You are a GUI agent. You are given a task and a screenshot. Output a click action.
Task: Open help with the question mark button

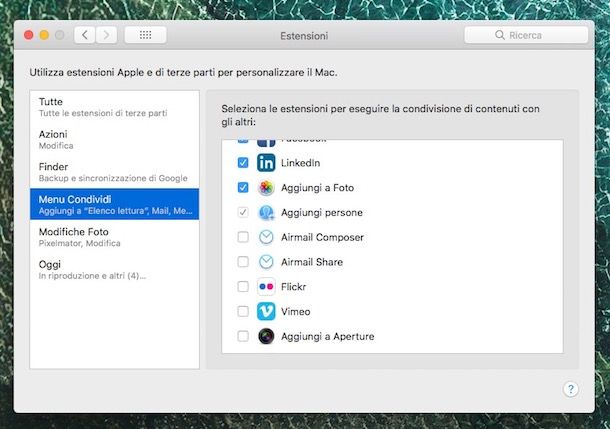click(x=571, y=389)
